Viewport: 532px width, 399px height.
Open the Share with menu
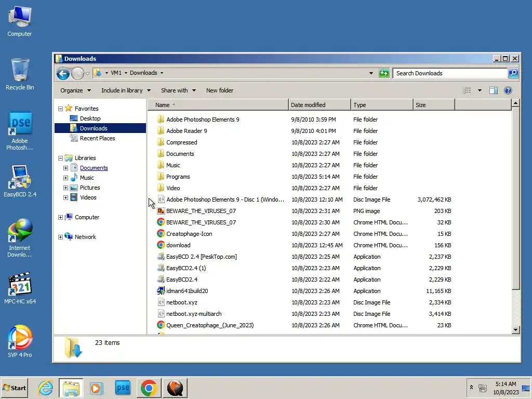pyautogui.click(x=179, y=90)
